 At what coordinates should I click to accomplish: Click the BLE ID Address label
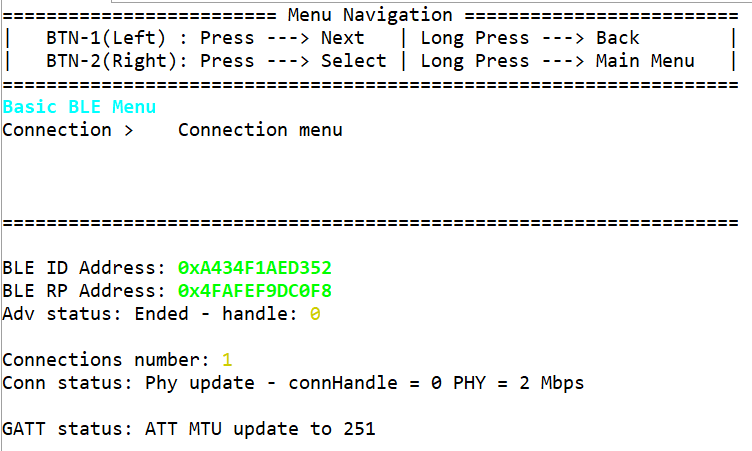point(84,268)
